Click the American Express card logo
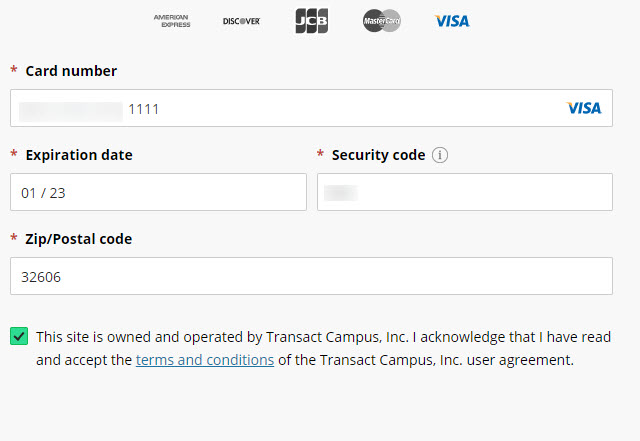Image resolution: width=640 pixels, height=441 pixels. 172,21
